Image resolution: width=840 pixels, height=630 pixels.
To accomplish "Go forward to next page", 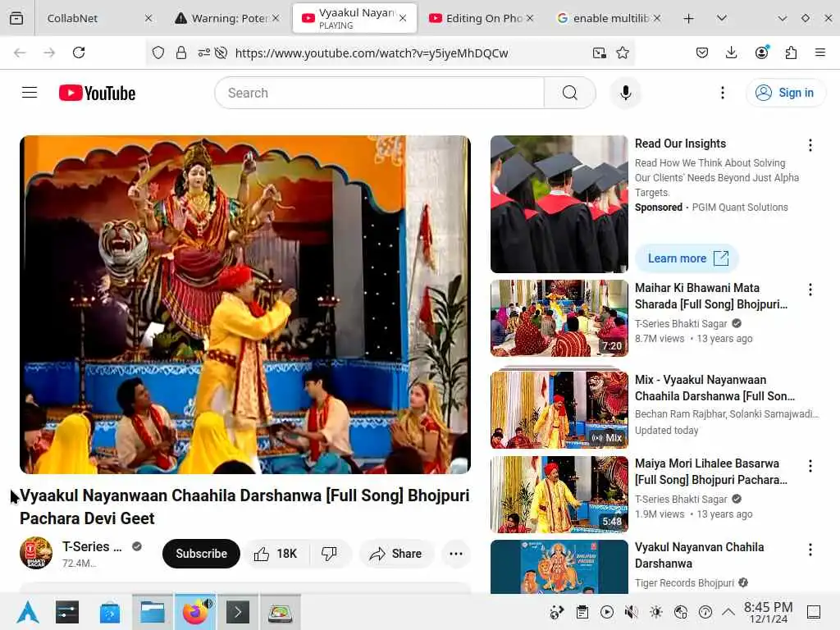I will (49, 52).
